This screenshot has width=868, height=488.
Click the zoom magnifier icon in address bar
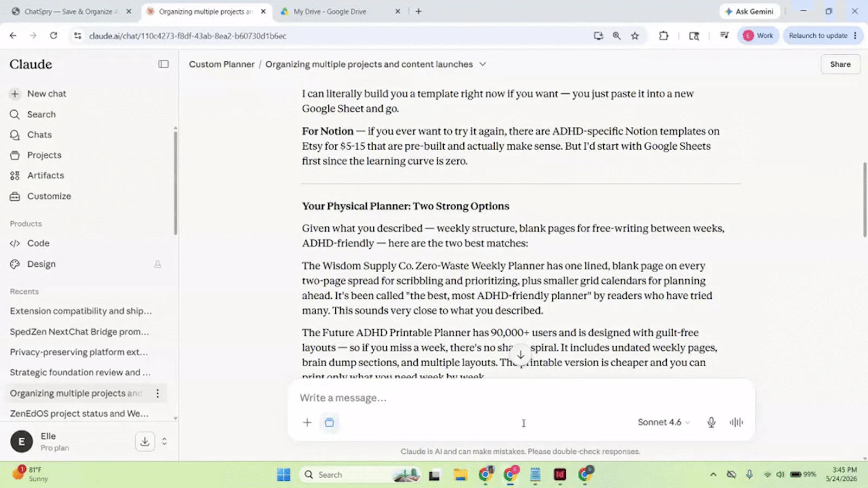tap(616, 36)
